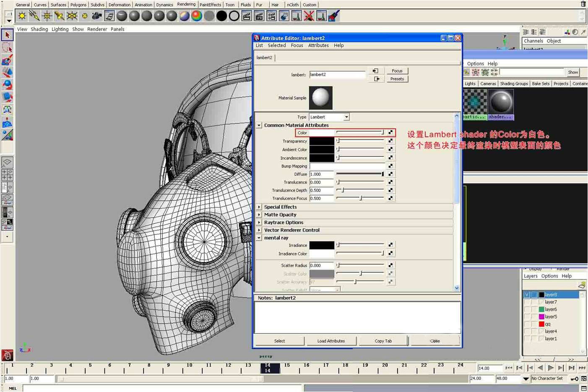Image resolution: width=588 pixels, height=392 pixels.
Task: Click the white Color swatch
Action: click(322, 132)
